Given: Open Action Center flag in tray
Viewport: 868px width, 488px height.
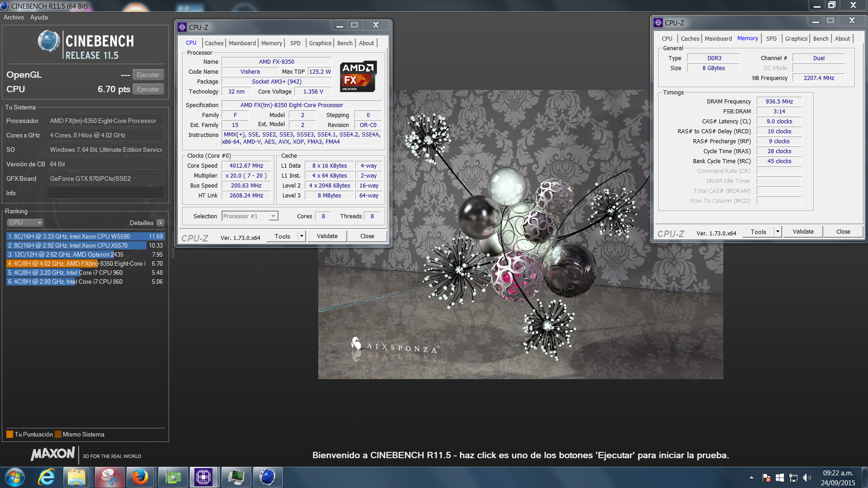Looking at the screenshot, I should pos(766,478).
